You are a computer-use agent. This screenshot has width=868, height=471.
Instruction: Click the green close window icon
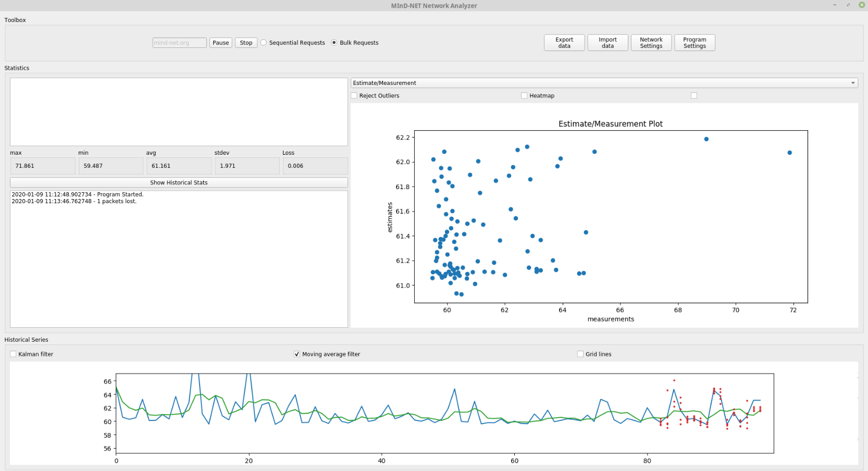862,5
